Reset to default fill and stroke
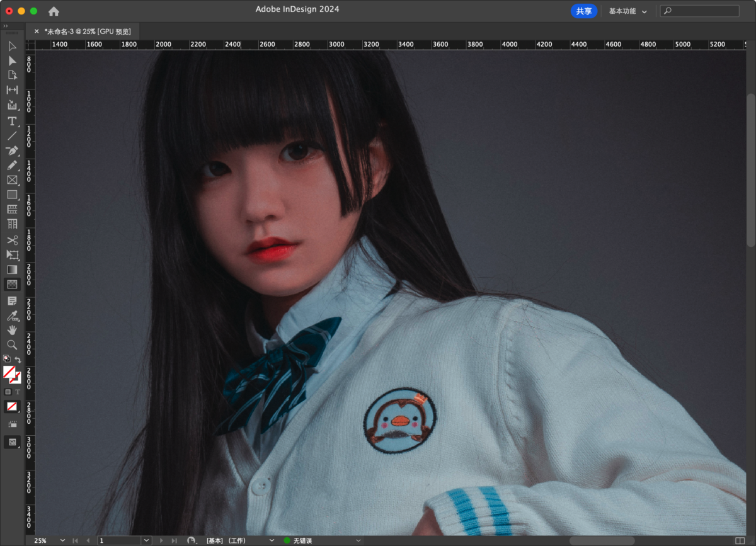The height and width of the screenshot is (546, 756). [x=6, y=359]
